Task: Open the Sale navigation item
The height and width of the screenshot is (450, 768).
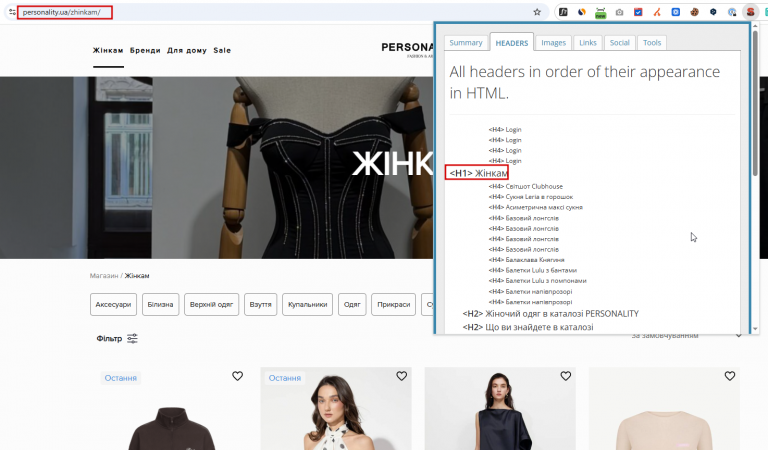Action: (222, 50)
